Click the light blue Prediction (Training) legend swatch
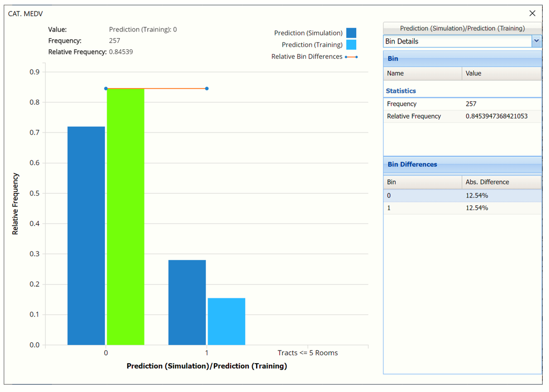Viewport: 549px width, 392px height. coord(351,45)
